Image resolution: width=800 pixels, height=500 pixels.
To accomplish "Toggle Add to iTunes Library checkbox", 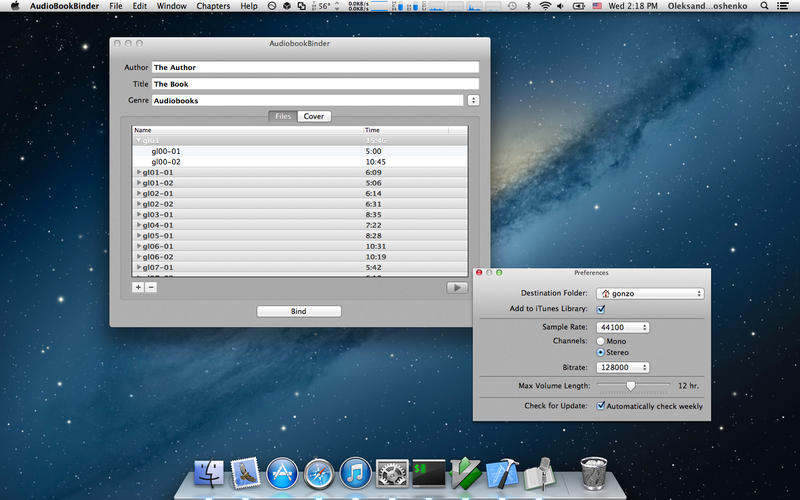I will click(601, 310).
